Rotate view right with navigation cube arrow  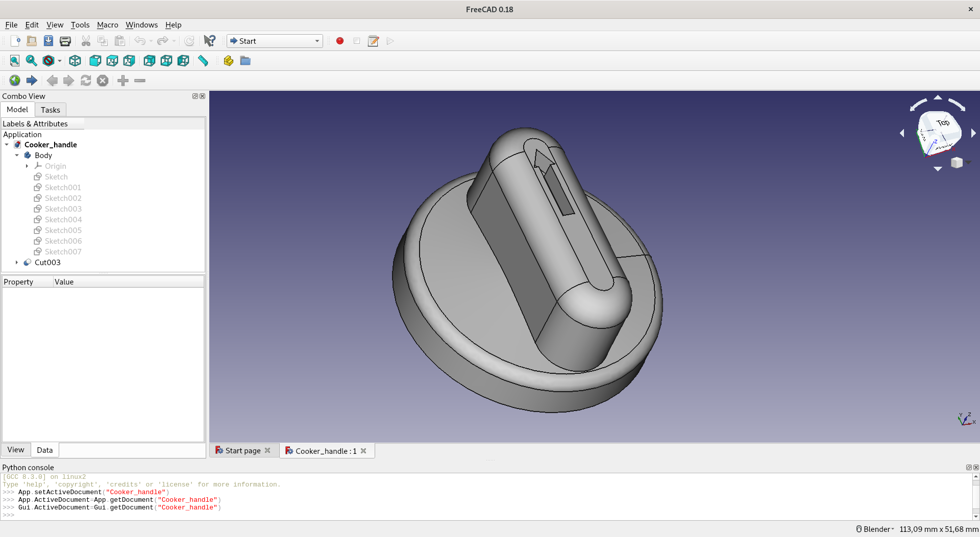coord(973,133)
